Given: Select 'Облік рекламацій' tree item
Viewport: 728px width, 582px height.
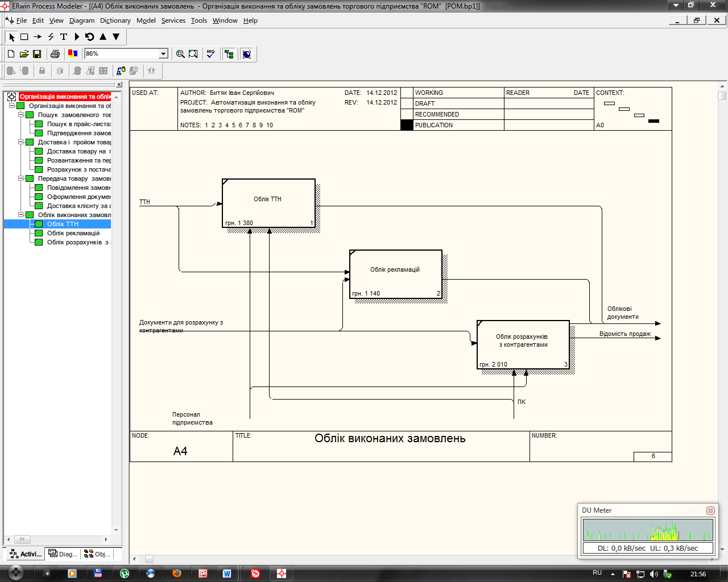Looking at the screenshot, I should pos(73,233).
